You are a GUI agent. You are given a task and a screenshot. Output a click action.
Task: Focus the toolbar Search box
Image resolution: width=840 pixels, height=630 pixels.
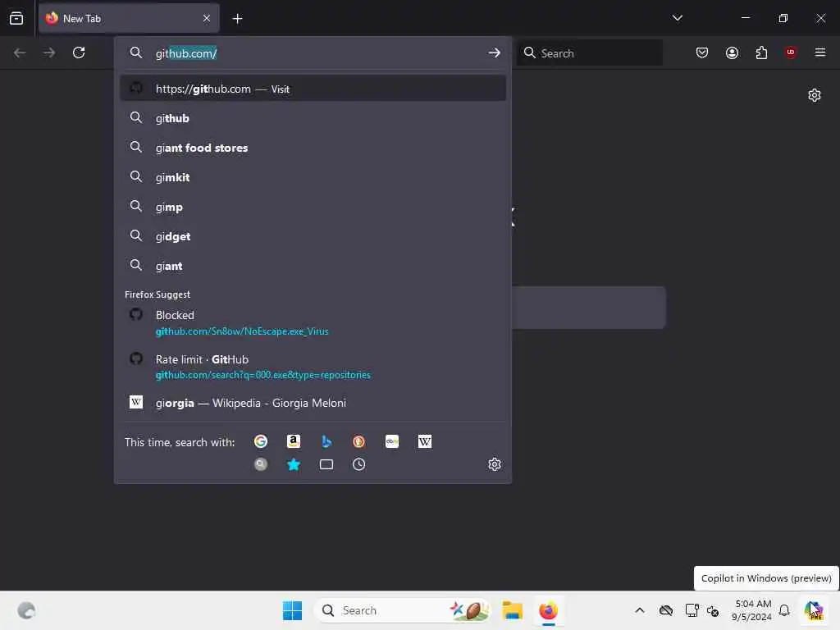[590, 53]
